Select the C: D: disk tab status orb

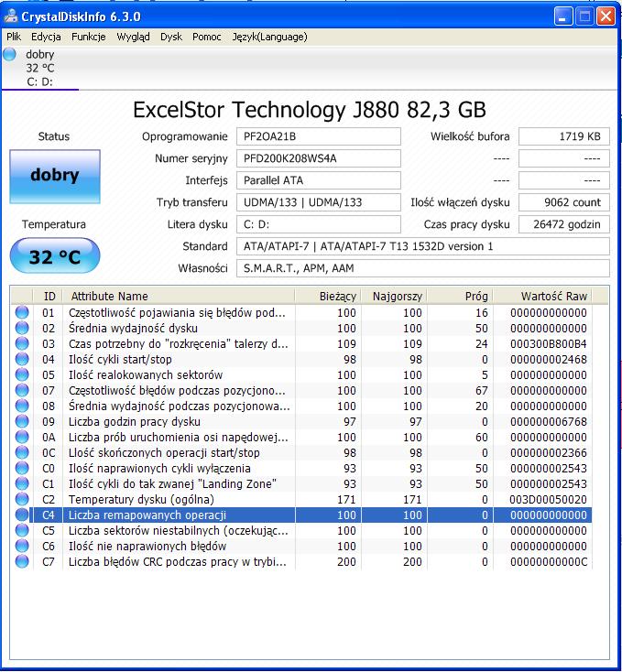point(9,54)
